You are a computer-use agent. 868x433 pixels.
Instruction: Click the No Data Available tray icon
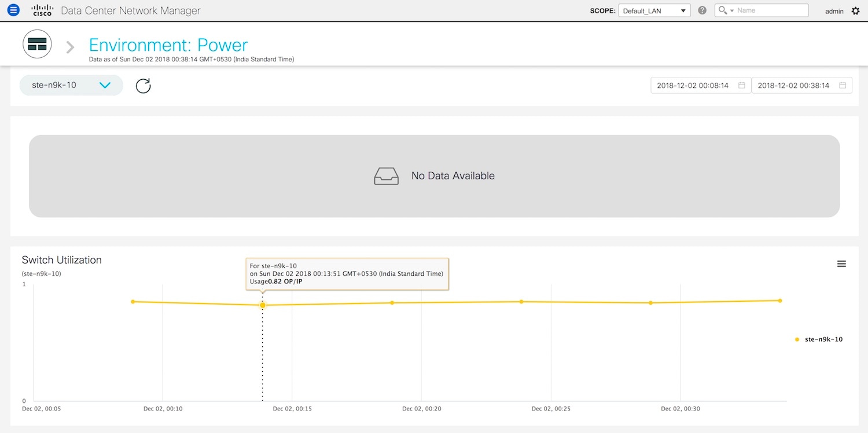387,176
